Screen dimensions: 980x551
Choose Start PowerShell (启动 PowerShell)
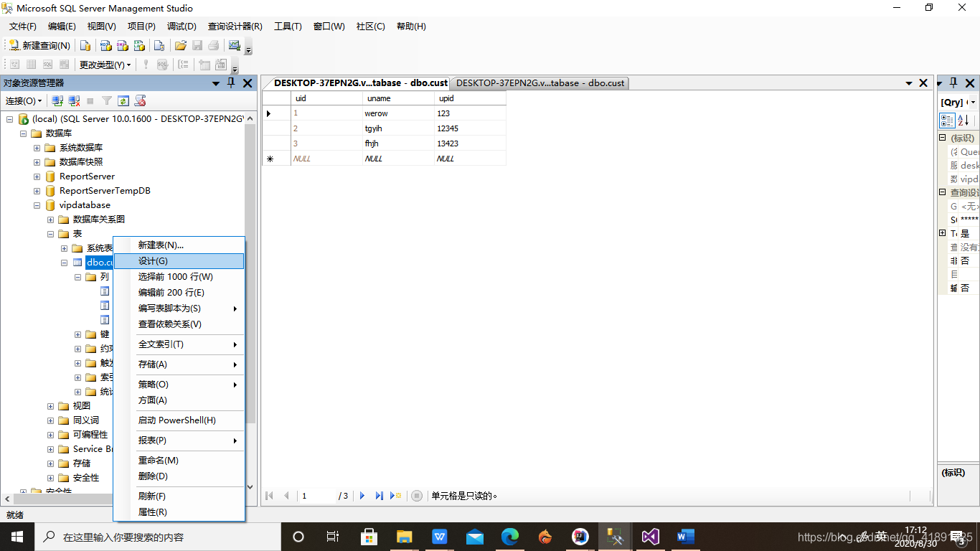[179, 420]
